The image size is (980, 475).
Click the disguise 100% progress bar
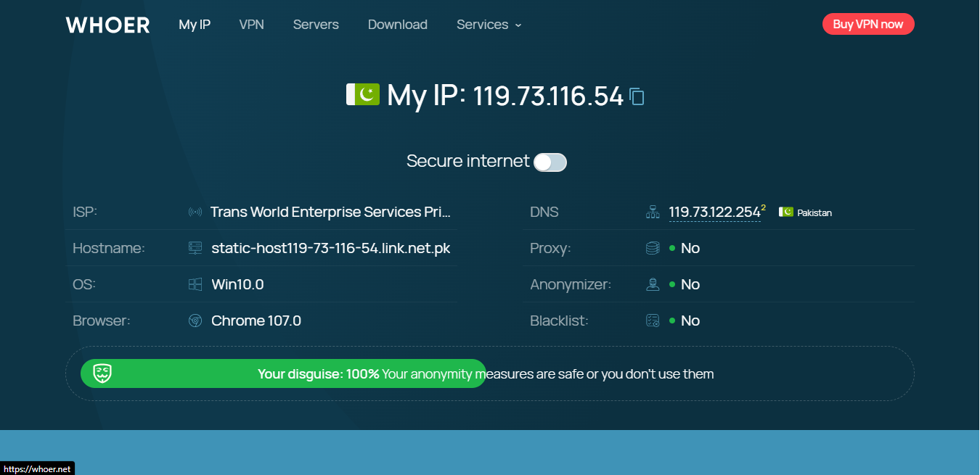(283, 373)
